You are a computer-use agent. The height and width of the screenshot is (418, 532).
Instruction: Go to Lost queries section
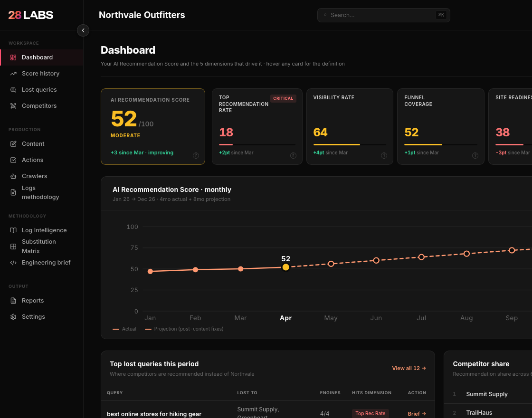(x=42, y=90)
